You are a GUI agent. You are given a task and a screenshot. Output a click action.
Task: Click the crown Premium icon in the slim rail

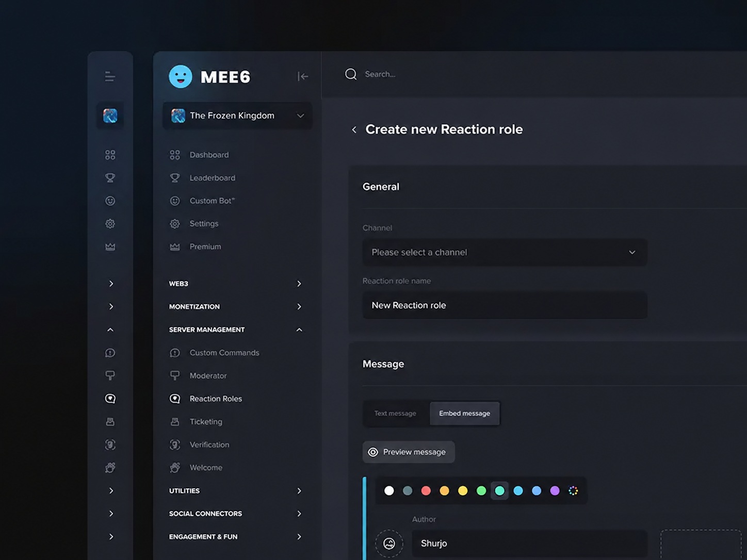coord(110,246)
